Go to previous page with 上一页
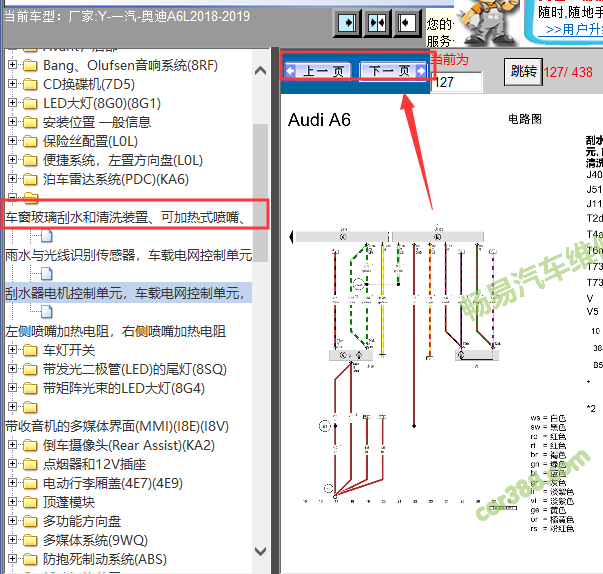Image resolution: width=603 pixels, height=574 pixels. [x=318, y=71]
